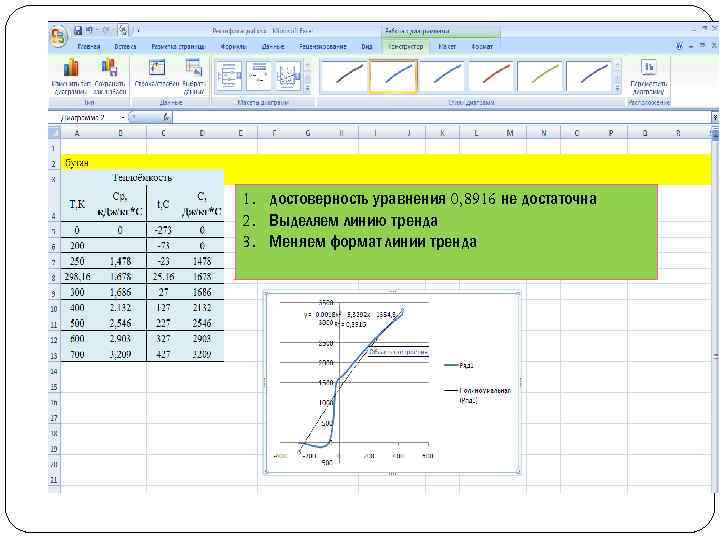
Task: Open the Customize Quick Access Toolbar arrow
Action: (138, 31)
